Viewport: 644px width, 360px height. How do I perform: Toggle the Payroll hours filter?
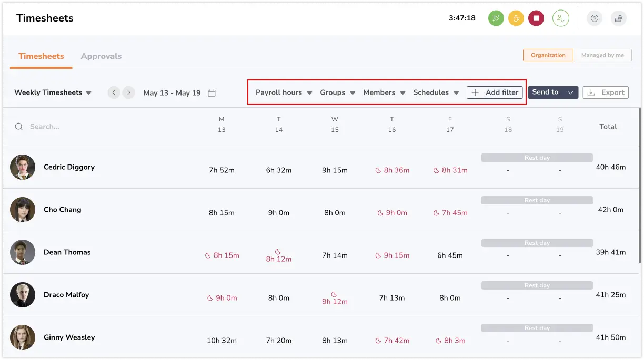pos(283,92)
